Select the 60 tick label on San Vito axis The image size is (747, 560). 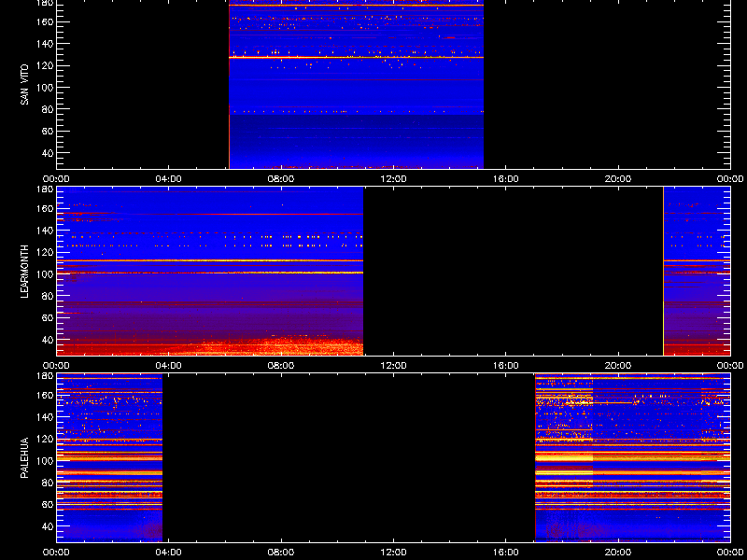point(48,131)
